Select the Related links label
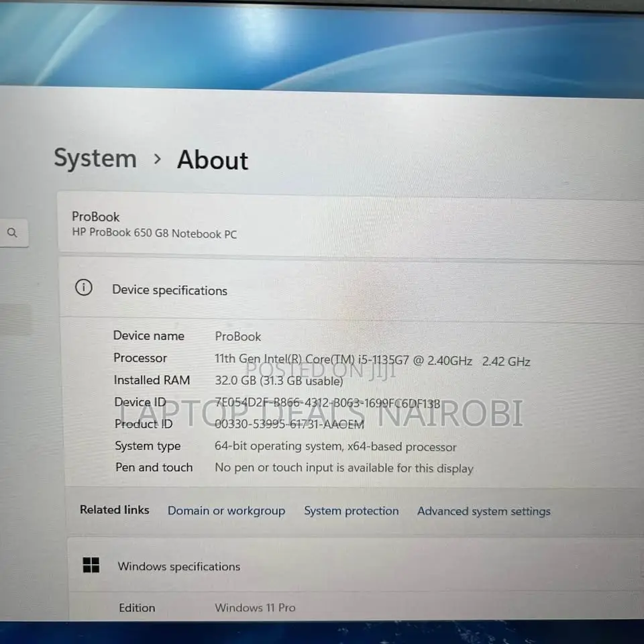This screenshot has height=644, width=644. pos(115,510)
